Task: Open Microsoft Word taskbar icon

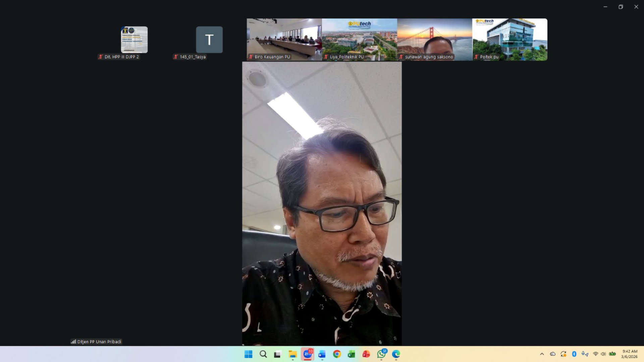Action: click(x=322, y=354)
